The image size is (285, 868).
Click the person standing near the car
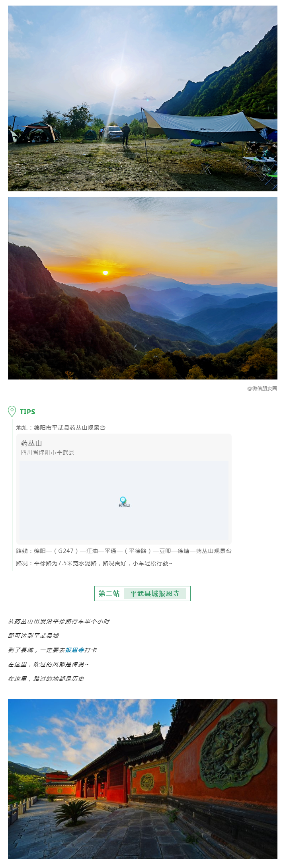pyautogui.click(x=126, y=134)
